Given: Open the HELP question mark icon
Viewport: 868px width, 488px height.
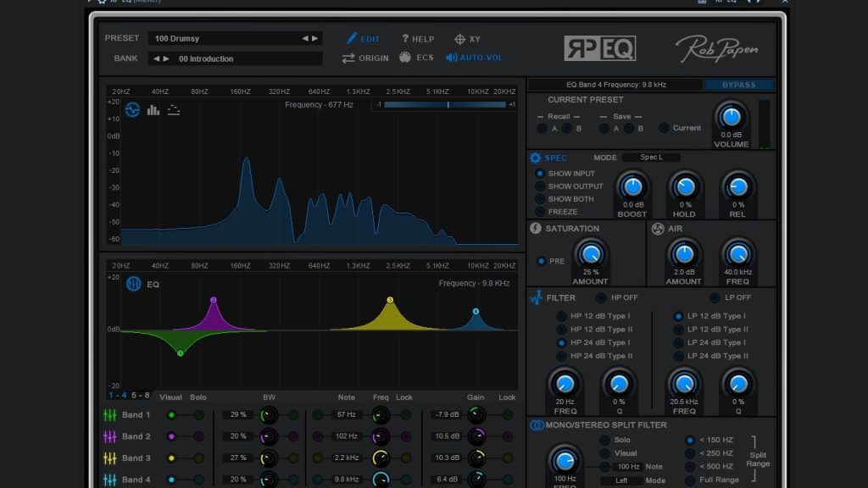Looking at the screenshot, I should point(405,39).
